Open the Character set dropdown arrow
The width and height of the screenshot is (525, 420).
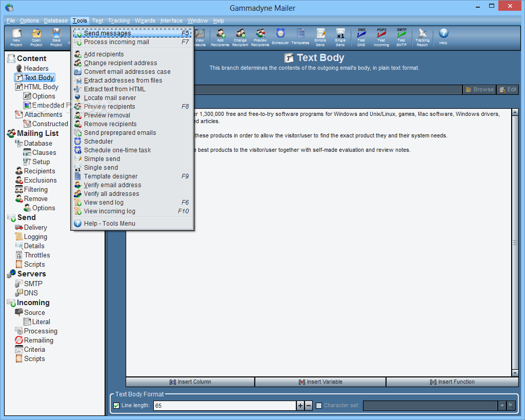(x=502, y=406)
